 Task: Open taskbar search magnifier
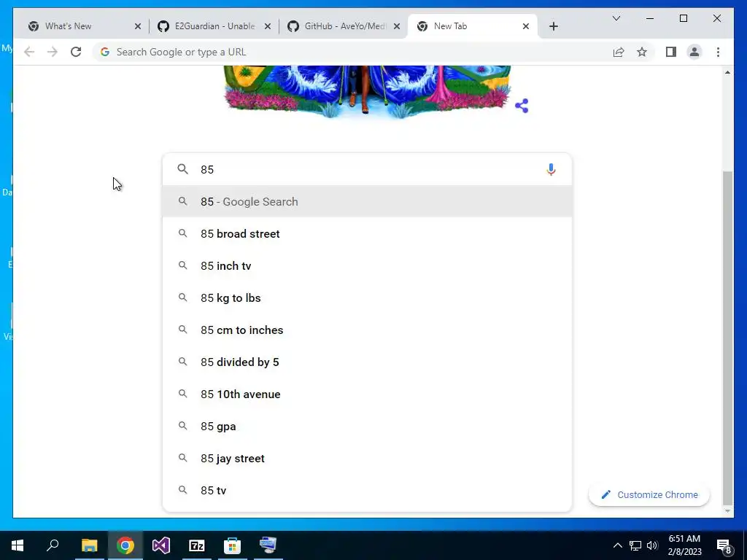pos(53,545)
